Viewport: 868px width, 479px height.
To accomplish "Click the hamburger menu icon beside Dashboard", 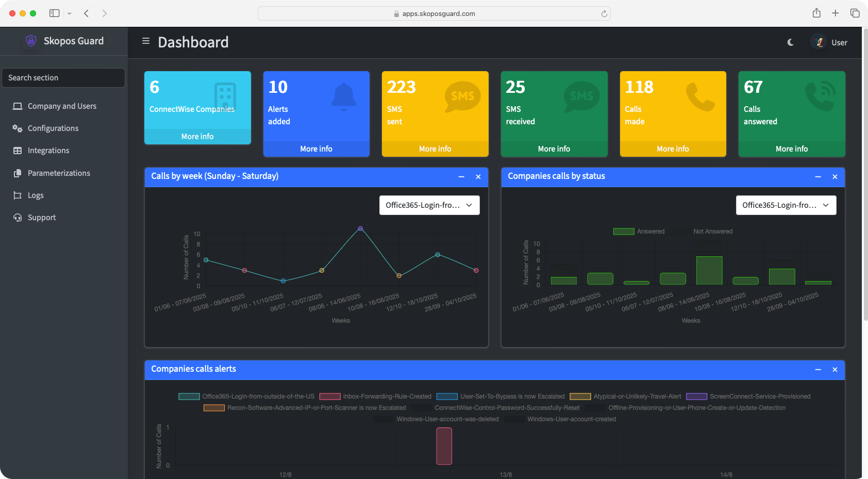I will tap(146, 41).
